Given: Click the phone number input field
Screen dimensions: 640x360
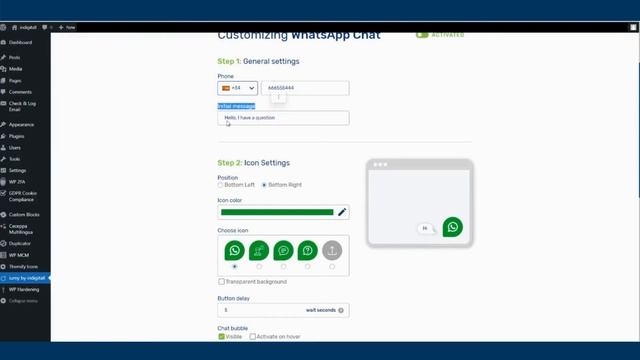Looking at the screenshot, I should 305,88.
